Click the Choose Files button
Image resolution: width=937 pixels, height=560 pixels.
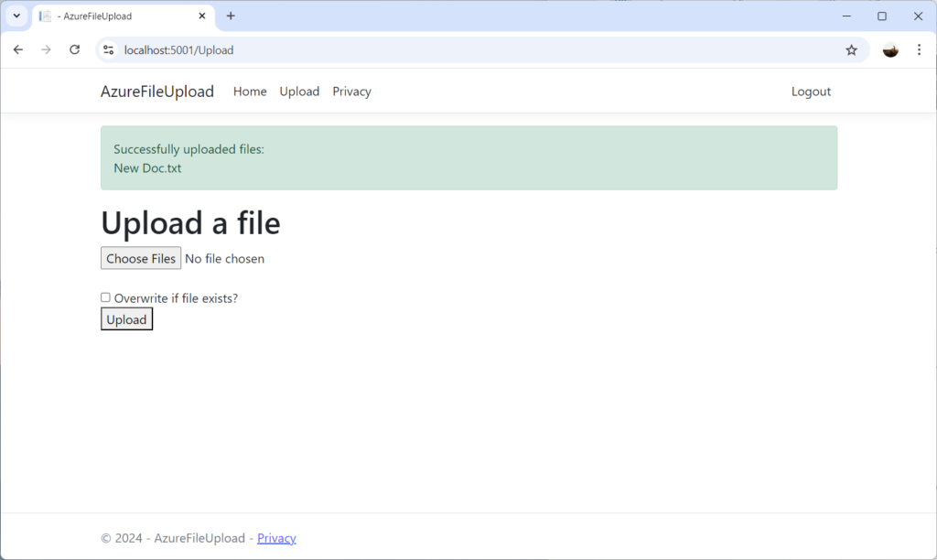pos(141,258)
